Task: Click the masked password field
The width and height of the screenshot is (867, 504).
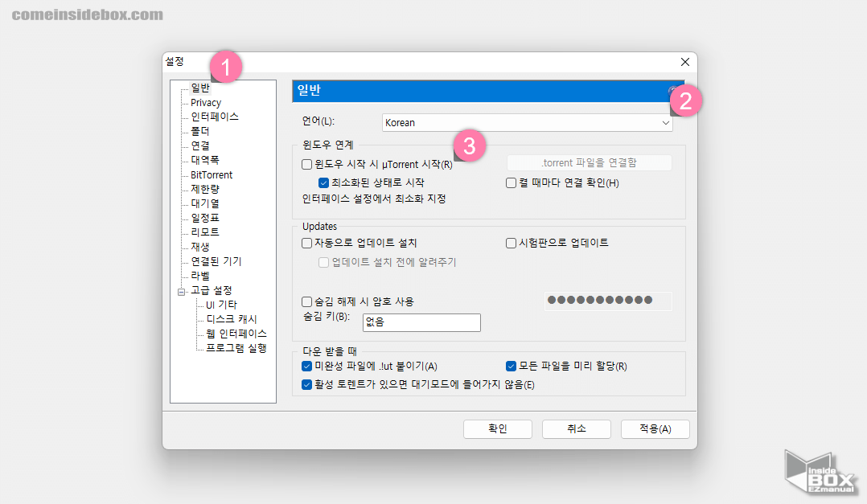Action: click(x=608, y=301)
